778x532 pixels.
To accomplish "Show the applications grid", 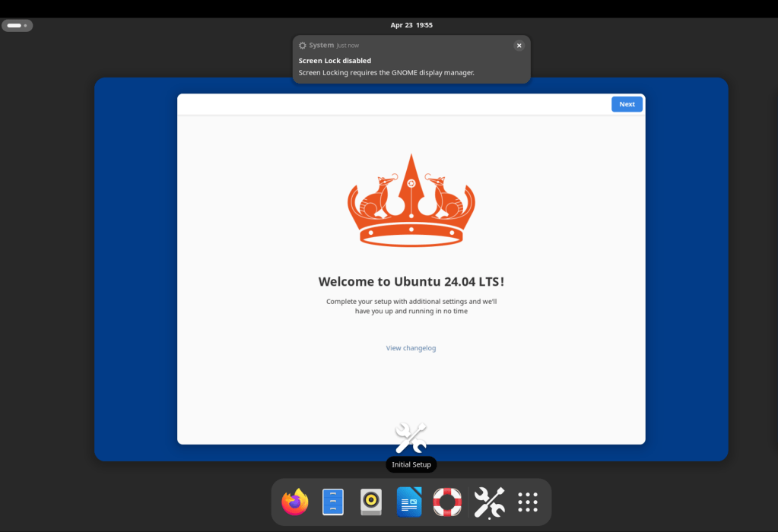I will 528,502.
